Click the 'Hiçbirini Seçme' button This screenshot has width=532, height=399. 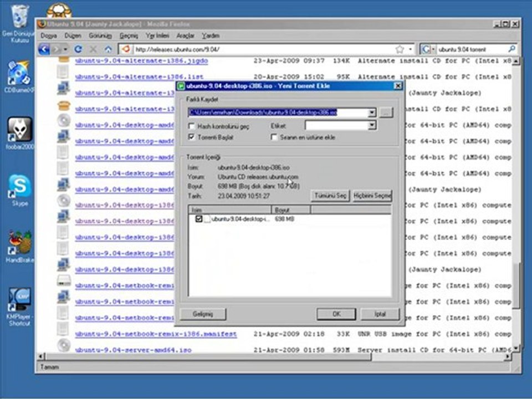372,196
